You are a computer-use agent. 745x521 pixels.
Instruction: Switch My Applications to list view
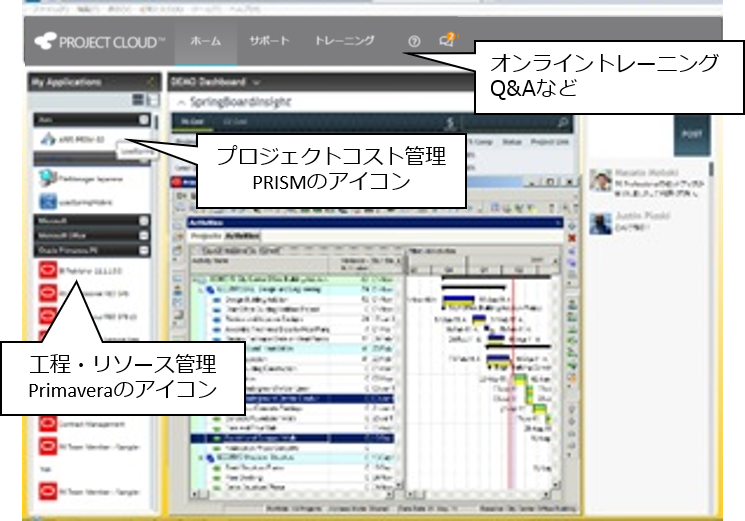click(x=153, y=100)
